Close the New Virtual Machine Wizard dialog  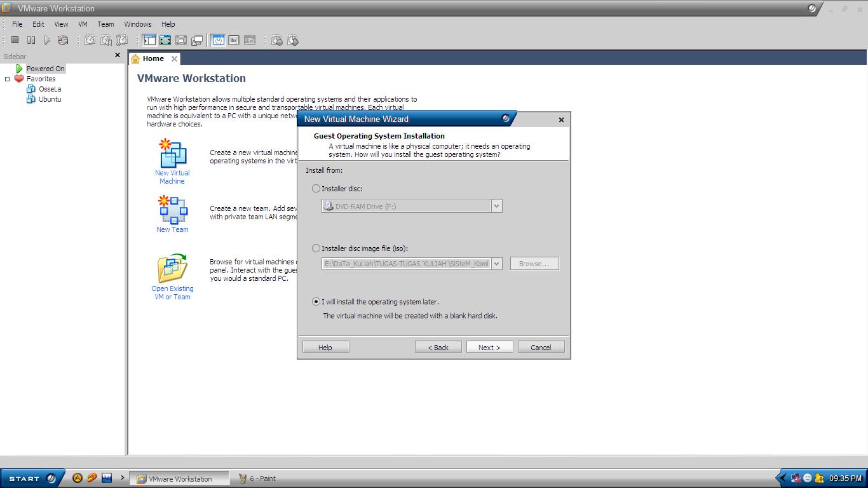[x=561, y=119]
